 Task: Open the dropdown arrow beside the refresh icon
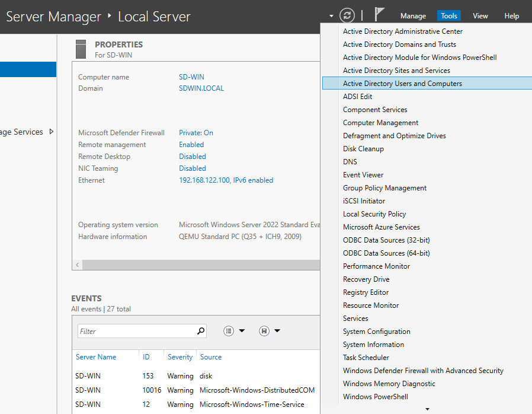[331, 16]
